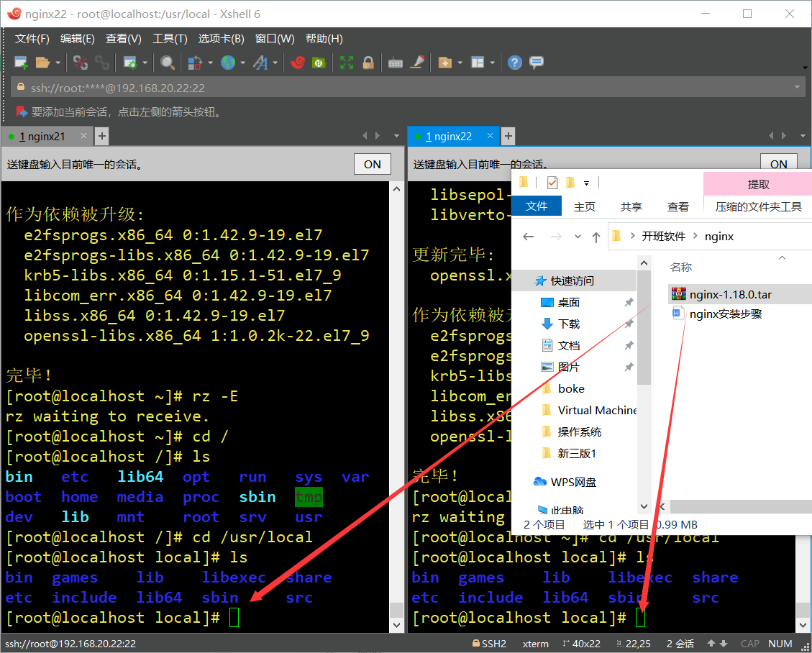Open the 选项卡(B) menu

tap(221, 39)
